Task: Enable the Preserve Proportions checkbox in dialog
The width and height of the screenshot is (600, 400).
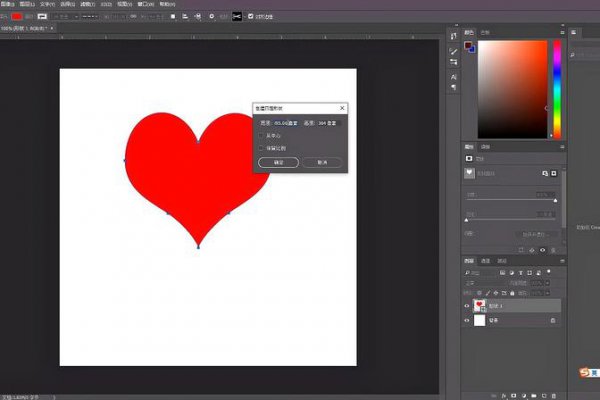Action: tap(261, 148)
